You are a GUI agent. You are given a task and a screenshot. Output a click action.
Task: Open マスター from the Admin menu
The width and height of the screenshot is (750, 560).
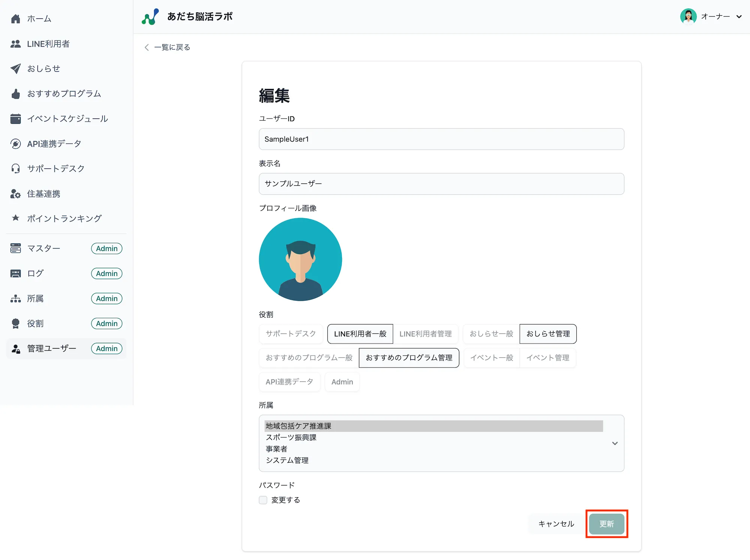(43, 248)
